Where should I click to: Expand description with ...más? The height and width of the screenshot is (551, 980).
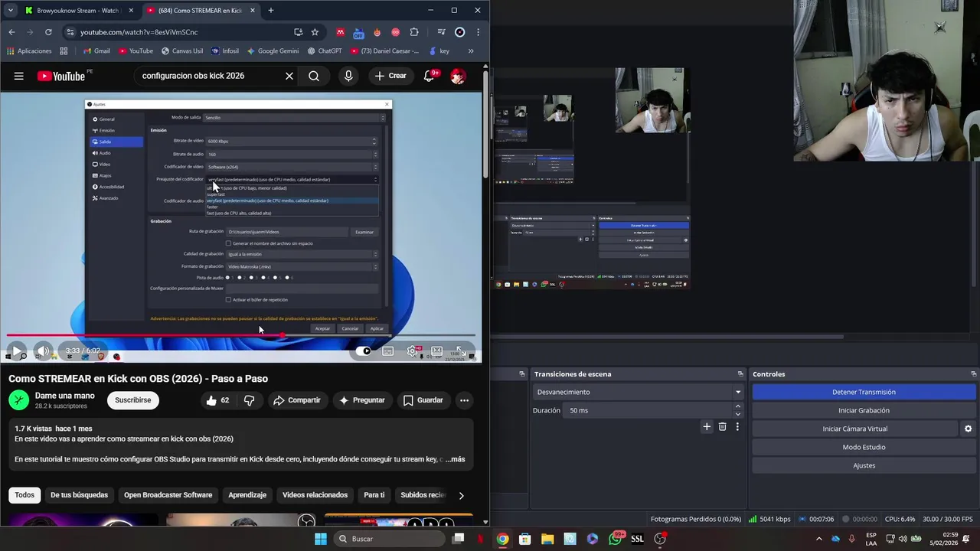[x=456, y=459]
